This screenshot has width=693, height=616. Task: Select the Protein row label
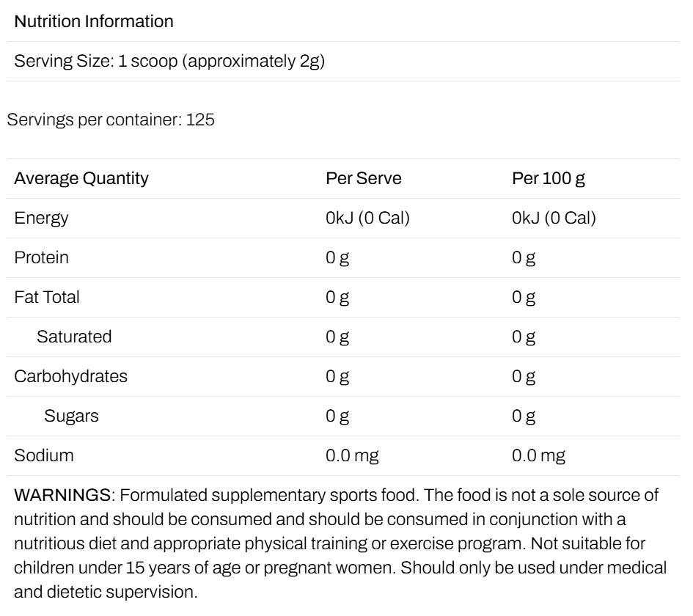(x=41, y=257)
